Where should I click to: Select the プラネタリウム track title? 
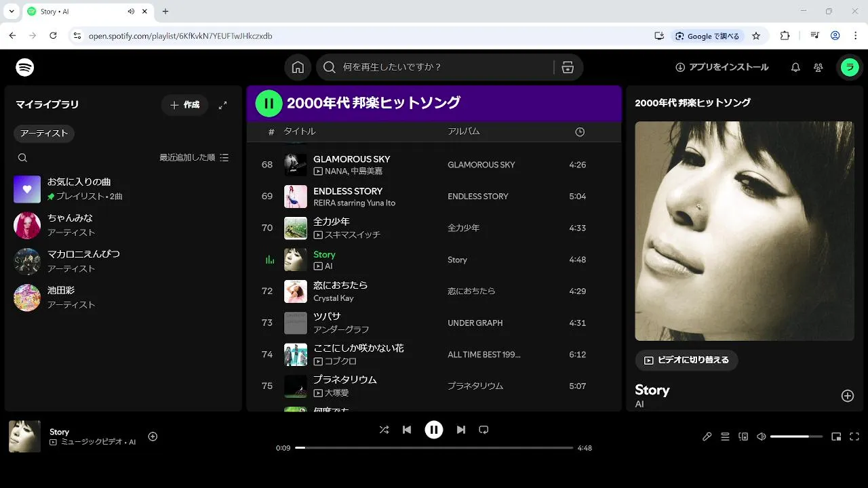[x=345, y=380]
